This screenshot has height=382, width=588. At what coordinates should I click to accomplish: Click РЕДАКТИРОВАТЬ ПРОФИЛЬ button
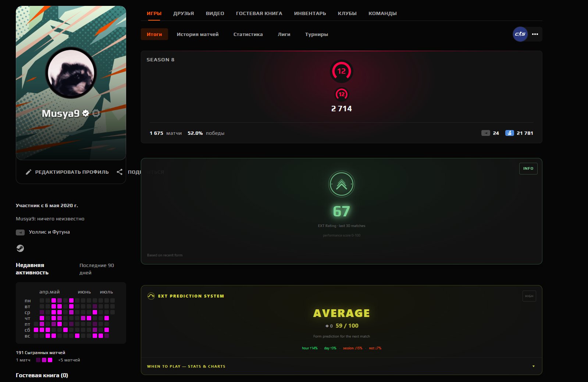coord(67,172)
